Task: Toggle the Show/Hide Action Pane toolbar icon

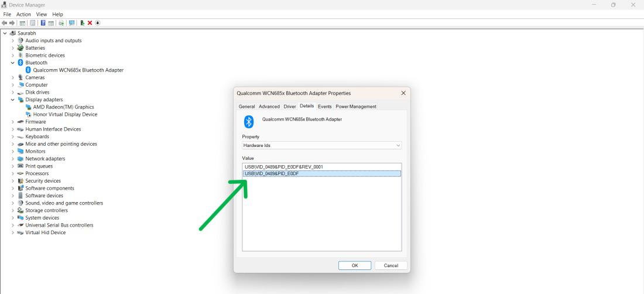Action: tap(51, 23)
